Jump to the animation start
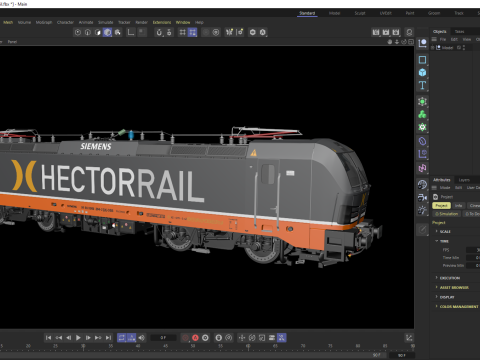 coord(49,338)
